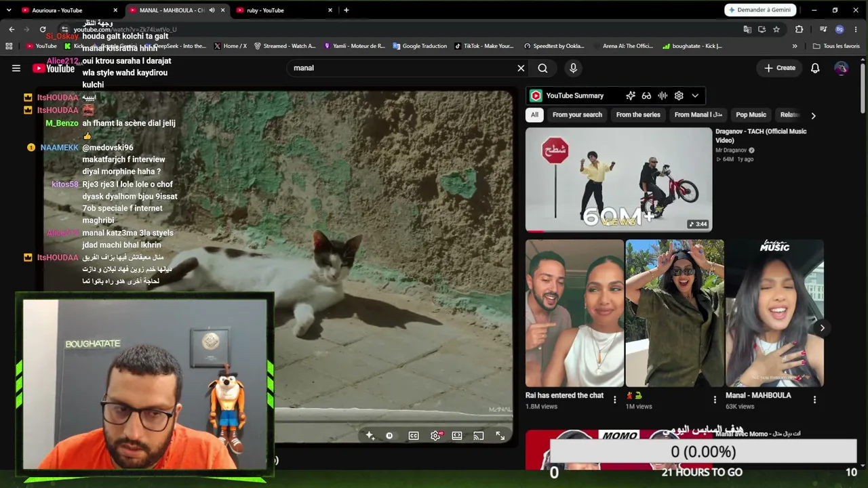The height and width of the screenshot is (488, 868).
Task: Close the 'ruby - YouTube' tab
Action: click(x=330, y=10)
